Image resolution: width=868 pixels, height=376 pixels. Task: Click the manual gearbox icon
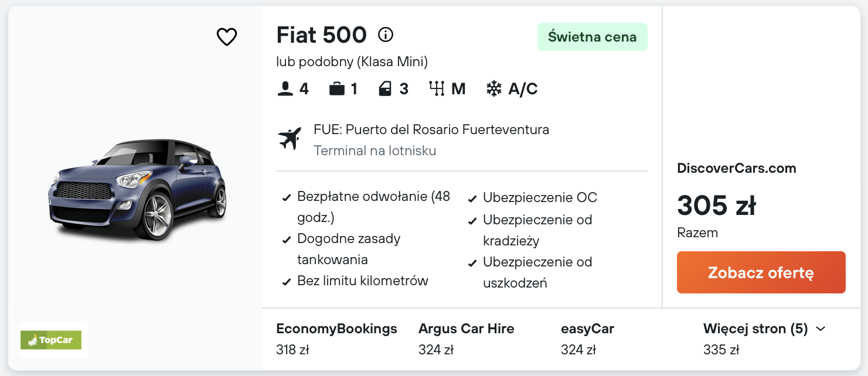pos(437,89)
